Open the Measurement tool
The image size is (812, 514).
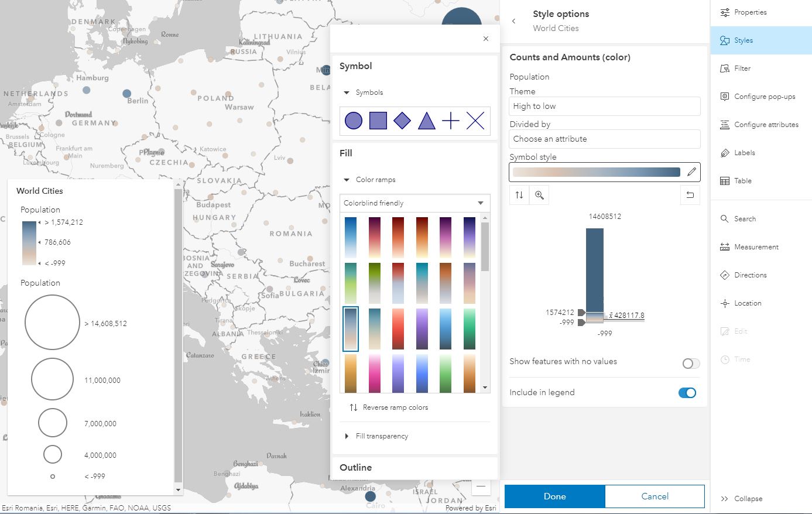click(755, 246)
